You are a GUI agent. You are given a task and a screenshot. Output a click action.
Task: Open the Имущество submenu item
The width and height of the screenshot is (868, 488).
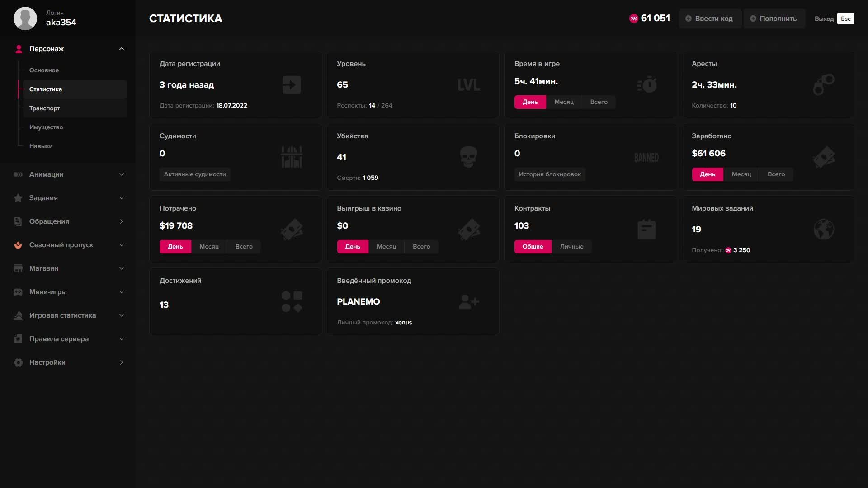[x=46, y=127]
